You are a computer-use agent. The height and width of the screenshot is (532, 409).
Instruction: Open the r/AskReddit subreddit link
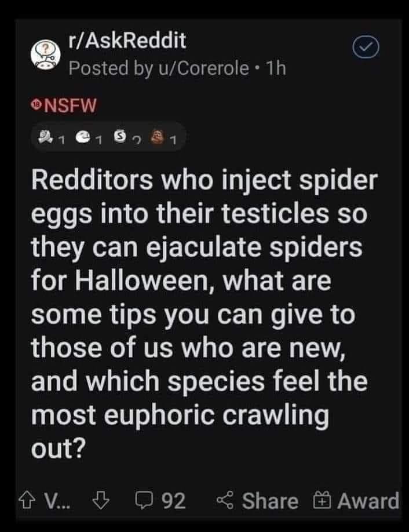[127, 42]
